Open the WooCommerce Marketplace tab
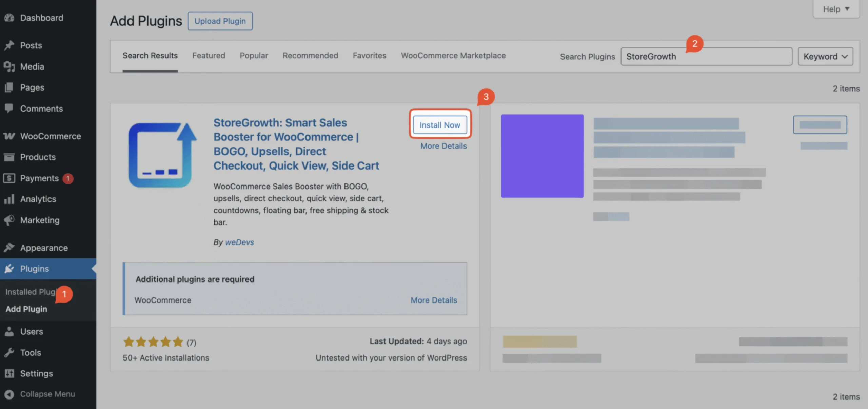868x409 pixels. (453, 56)
